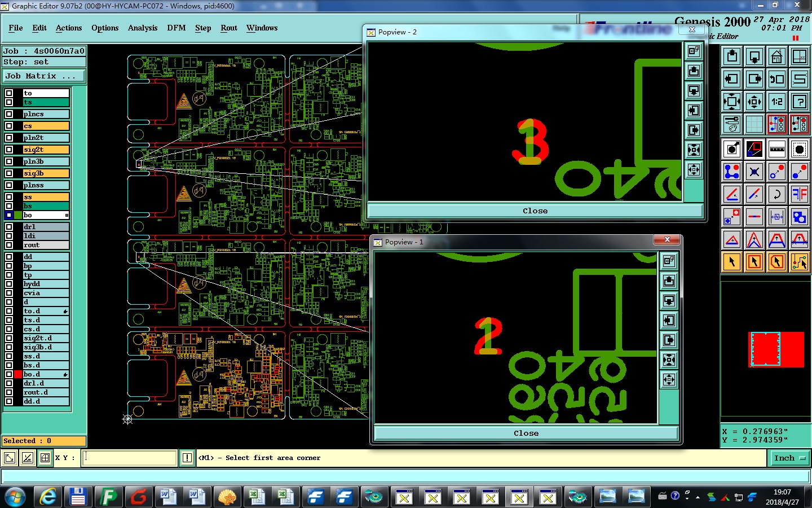Open the File menu
812x508 pixels.
click(16, 28)
